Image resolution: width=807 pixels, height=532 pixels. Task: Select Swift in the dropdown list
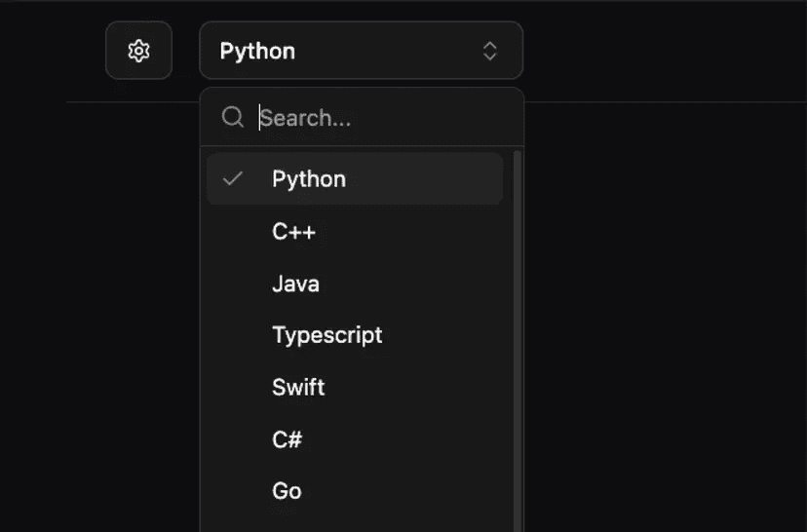(x=298, y=387)
